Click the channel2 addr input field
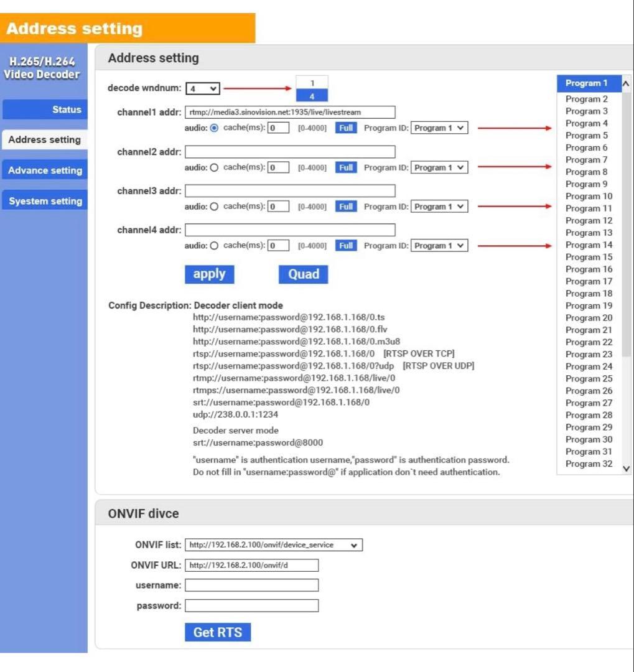This screenshot has height=672, width=634. pyautogui.click(x=290, y=152)
